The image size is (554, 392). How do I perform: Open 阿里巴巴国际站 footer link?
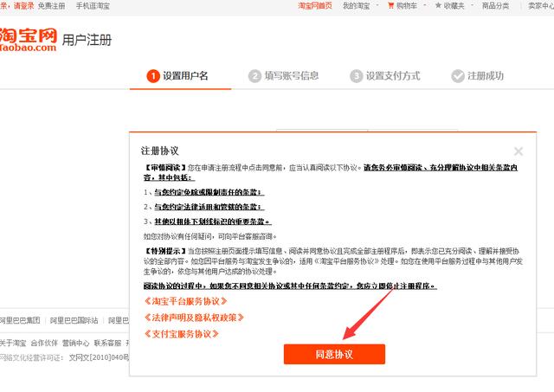(x=74, y=320)
